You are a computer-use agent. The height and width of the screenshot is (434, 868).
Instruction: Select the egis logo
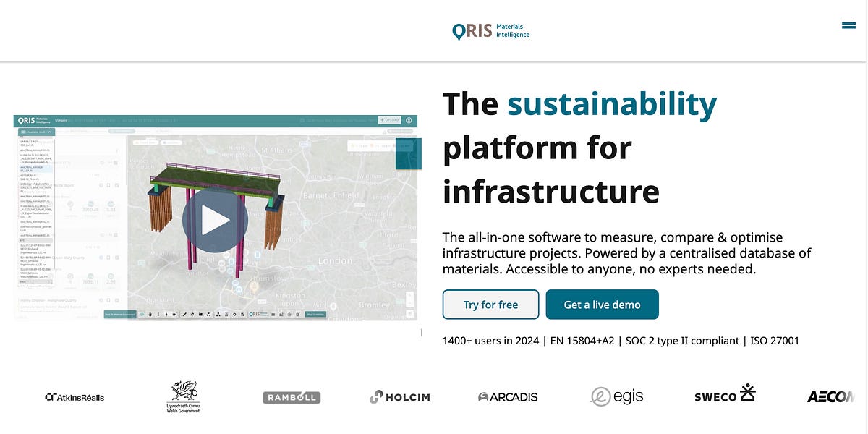[617, 396]
